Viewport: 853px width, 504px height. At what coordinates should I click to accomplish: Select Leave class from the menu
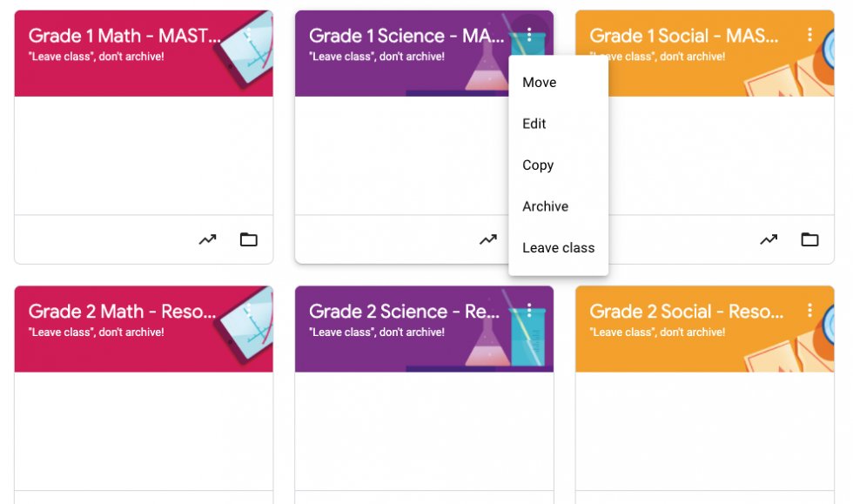(x=558, y=247)
